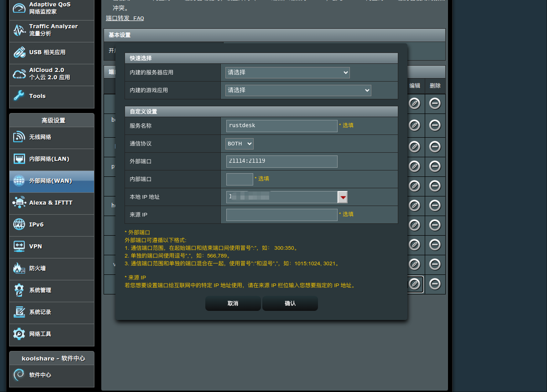Click the delete icon in last table row
The image size is (547, 392).
coord(435,284)
